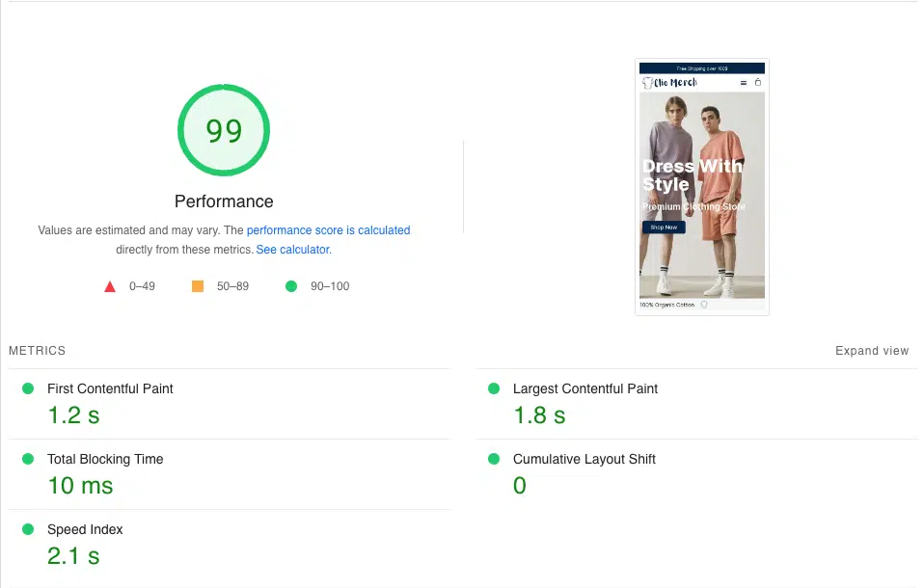Click the green circle 90–100 legend icon
924x588 pixels.
[290, 286]
